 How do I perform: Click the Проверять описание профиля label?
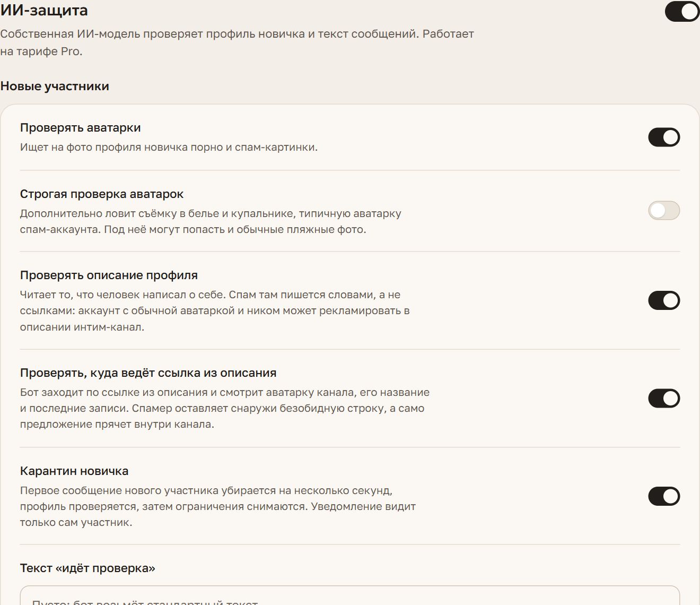(x=109, y=275)
